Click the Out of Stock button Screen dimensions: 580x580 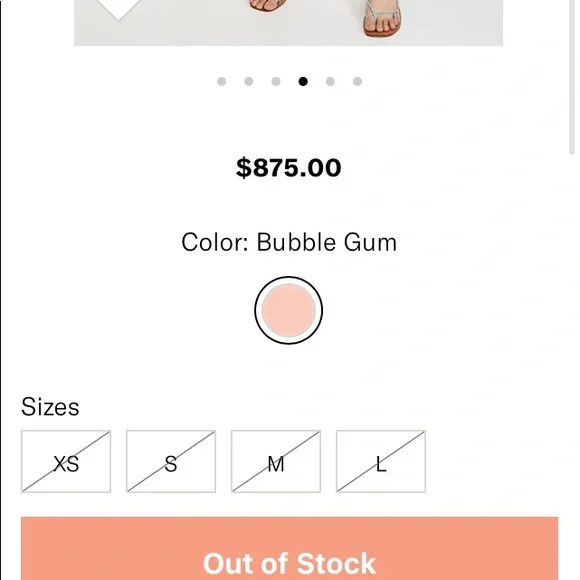tap(290, 549)
